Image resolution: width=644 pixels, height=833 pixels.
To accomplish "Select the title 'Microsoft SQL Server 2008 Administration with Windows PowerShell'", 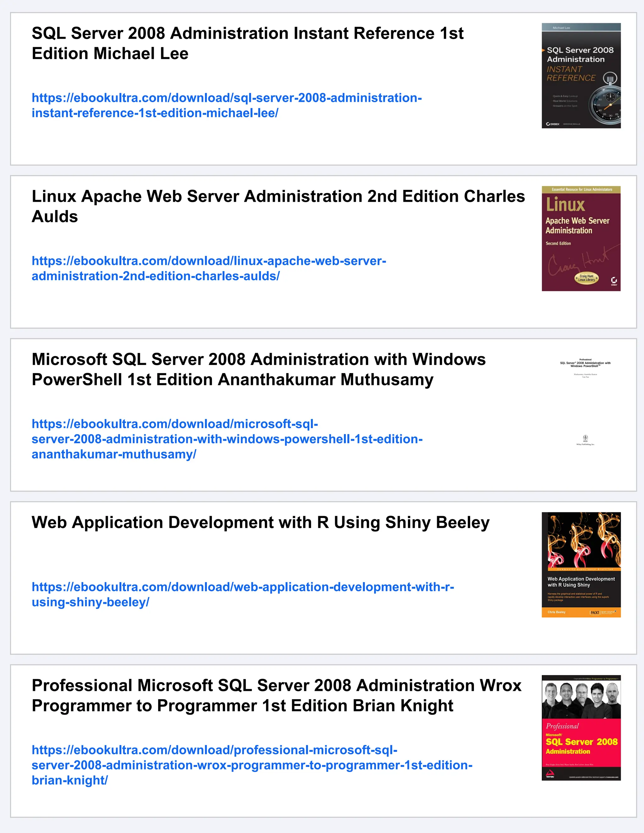I will 259,369.
